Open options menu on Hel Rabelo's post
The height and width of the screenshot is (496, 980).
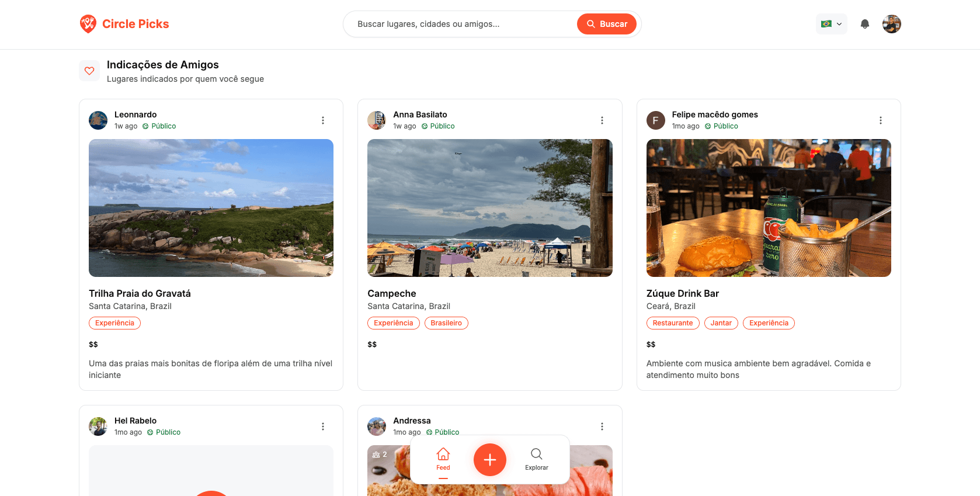click(323, 426)
